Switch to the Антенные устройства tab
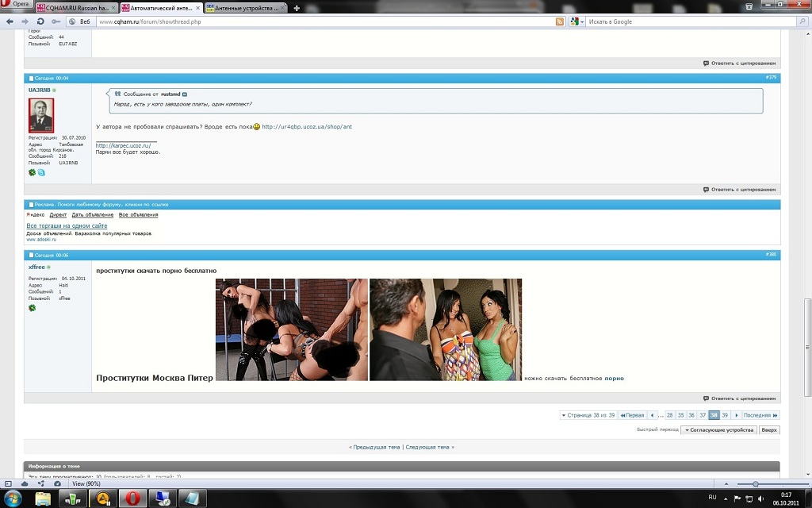The width and height of the screenshot is (812, 508). pyautogui.click(x=246, y=8)
